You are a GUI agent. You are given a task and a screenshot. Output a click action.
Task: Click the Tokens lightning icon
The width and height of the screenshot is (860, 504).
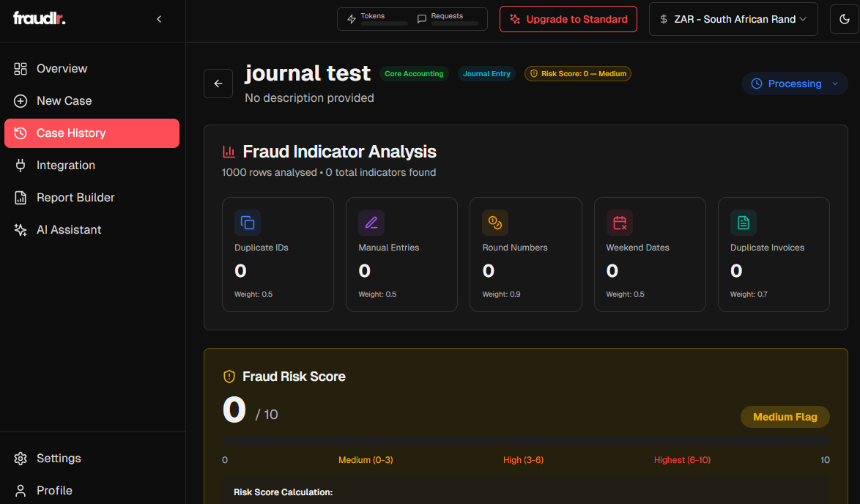pyautogui.click(x=352, y=19)
